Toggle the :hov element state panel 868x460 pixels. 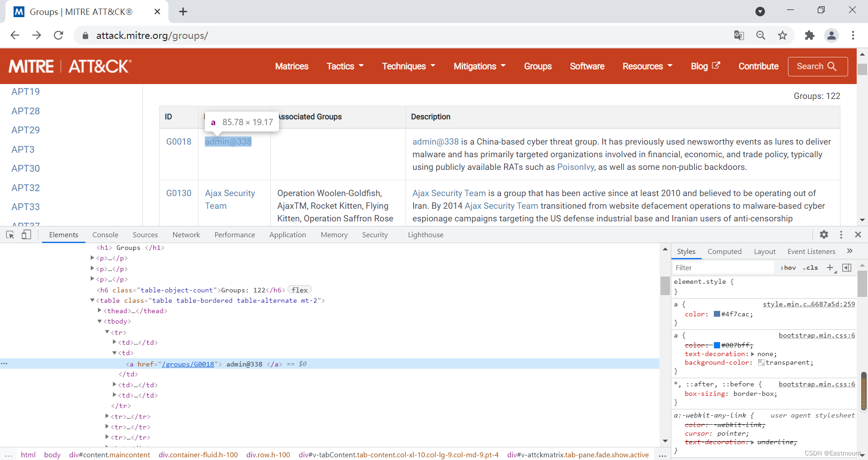click(788, 268)
